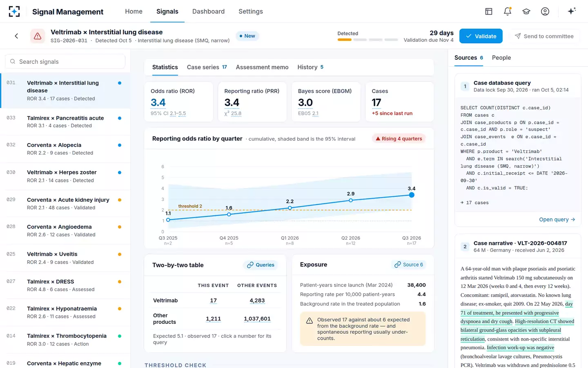Open the sparkle AI assistant icon
This screenshot has height=368, width=588.
[572, 11]
